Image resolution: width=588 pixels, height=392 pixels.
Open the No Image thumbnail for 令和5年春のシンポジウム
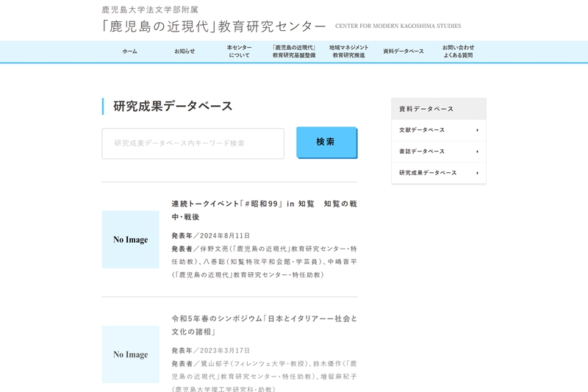click(130, 354)
